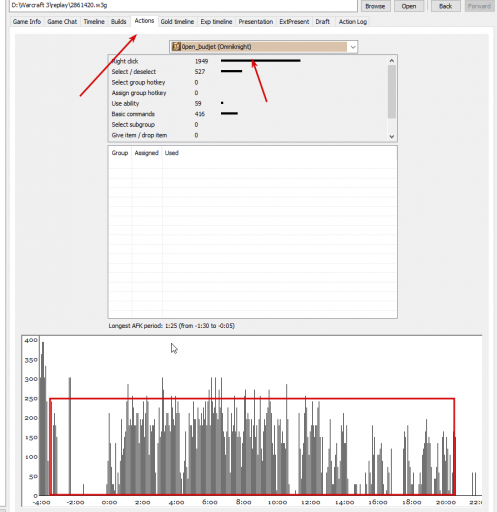
Task: Switch to the Action Log tab
Action: [353, 22]
